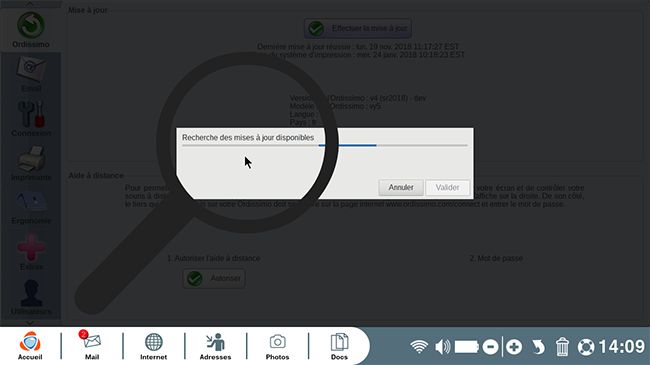Expand sidebar list with bottom chevron
Viewport: 650px width, 365px height.
coord(30,322)
